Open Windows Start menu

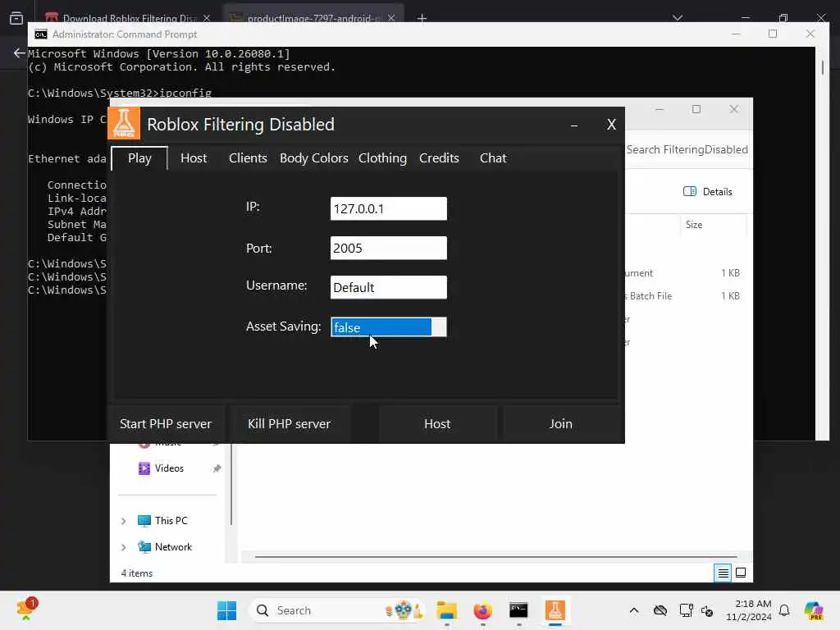(226, 610)
